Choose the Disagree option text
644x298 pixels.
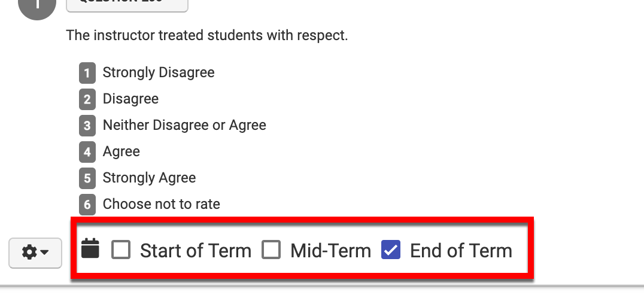click(130, 99)
